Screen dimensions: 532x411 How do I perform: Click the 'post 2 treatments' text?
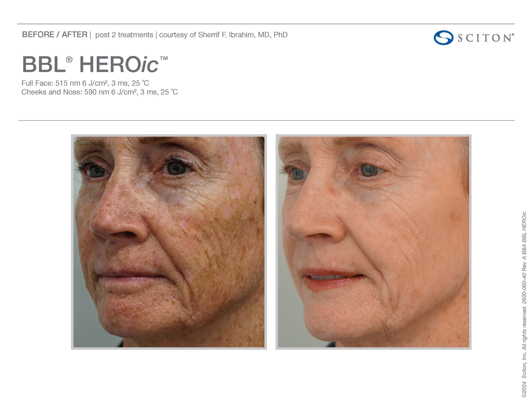click(124, 35)
